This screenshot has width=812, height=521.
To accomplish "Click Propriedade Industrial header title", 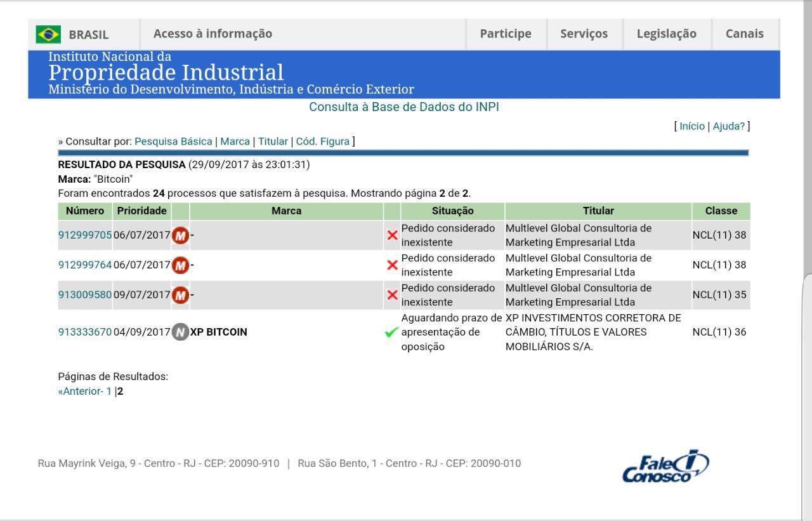I will pyautogui.click(x=166, y=72).
